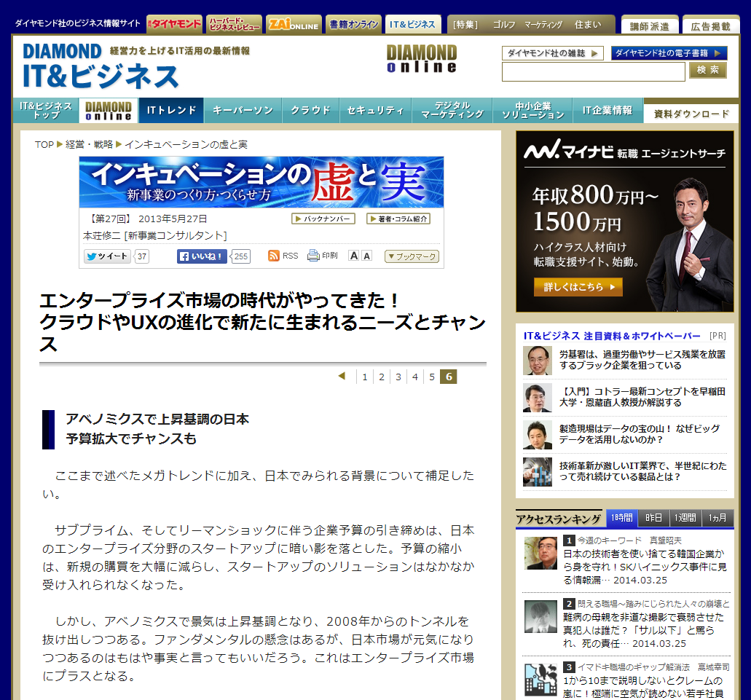The height and width of the screenshot is (700, 751).
Task: Open the ITトレンド nav tab
Action: (171, 111)
